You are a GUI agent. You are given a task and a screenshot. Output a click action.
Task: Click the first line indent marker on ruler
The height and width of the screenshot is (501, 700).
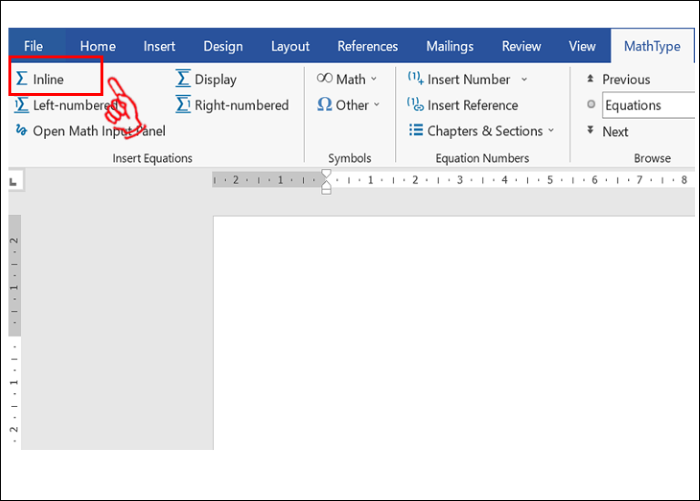[x=325, y=174]
